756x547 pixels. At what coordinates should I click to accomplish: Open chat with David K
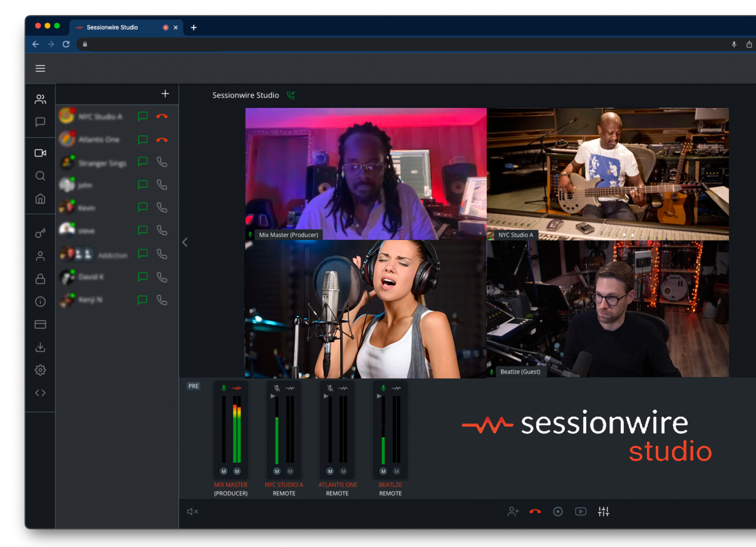(143, 277)
